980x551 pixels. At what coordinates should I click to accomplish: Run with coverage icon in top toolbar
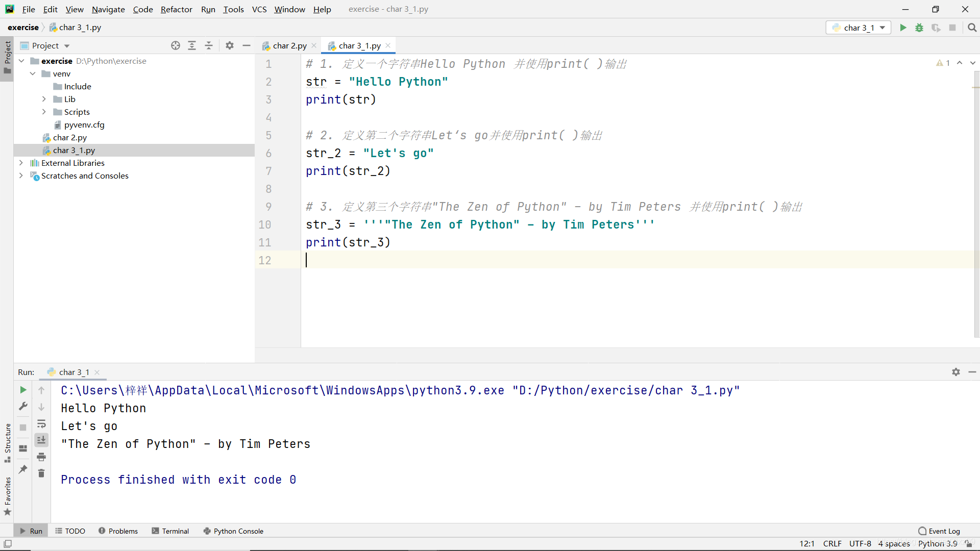tap(936, 28)
